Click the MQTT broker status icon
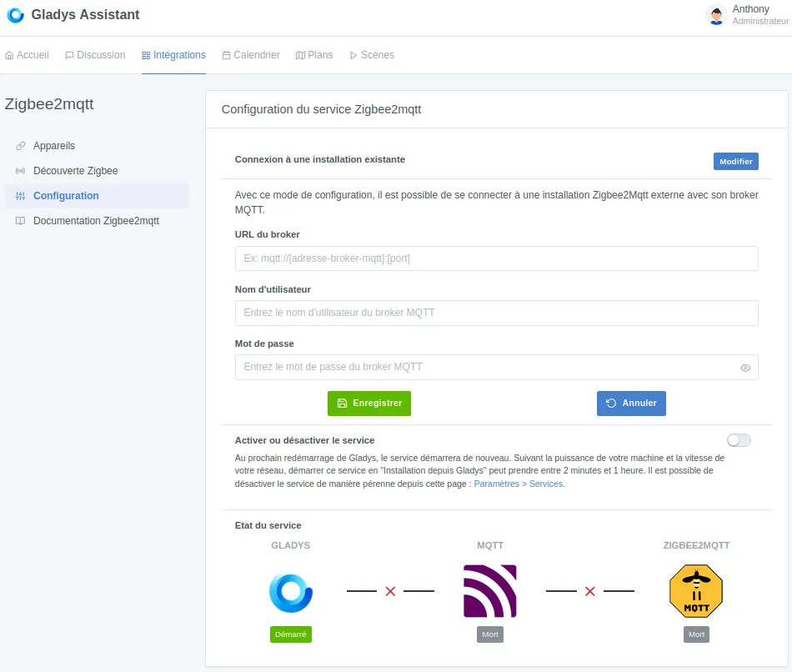792x672 pixels. [x=489, y=589]
